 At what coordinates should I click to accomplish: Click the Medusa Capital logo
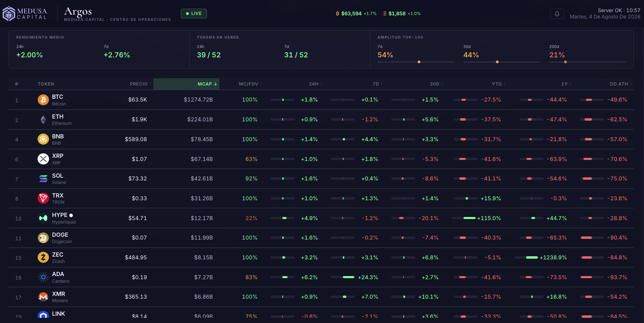[x=25, y=14]
